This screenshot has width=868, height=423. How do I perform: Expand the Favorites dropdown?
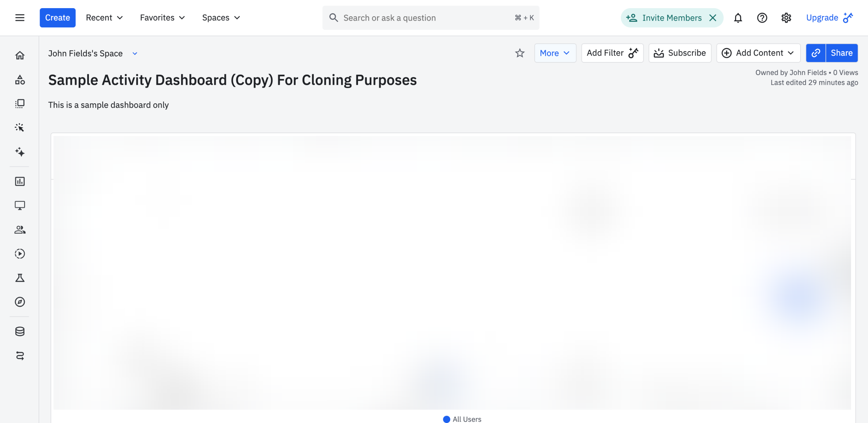click(x=162, y=18)
